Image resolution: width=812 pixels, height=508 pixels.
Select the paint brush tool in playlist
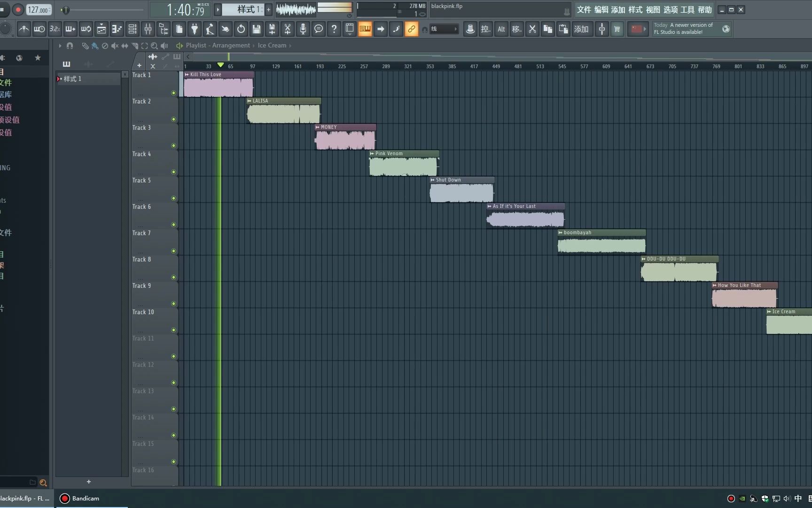click(95, 46)
